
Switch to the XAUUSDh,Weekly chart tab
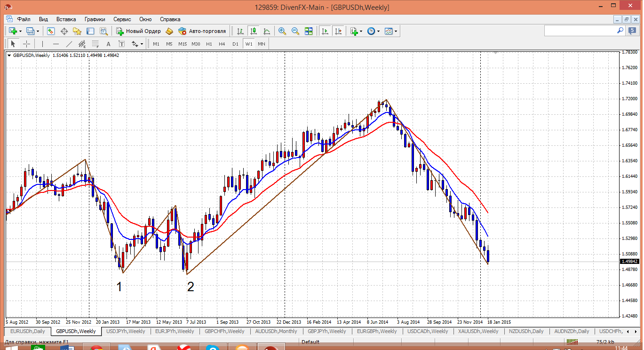(x=478, y=331)
